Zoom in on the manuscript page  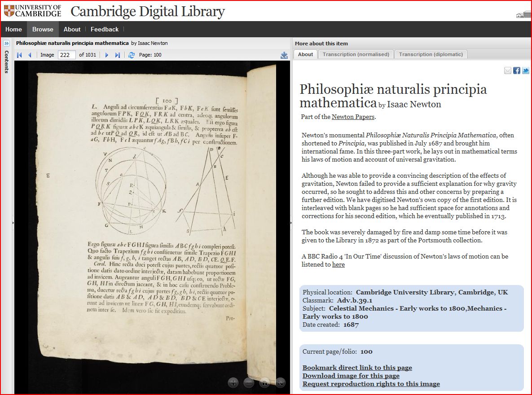(233, 383)
